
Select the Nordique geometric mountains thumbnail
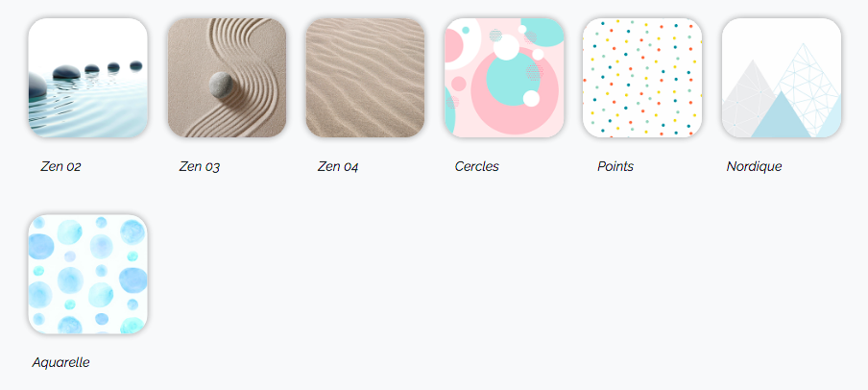tap(782, 78)
